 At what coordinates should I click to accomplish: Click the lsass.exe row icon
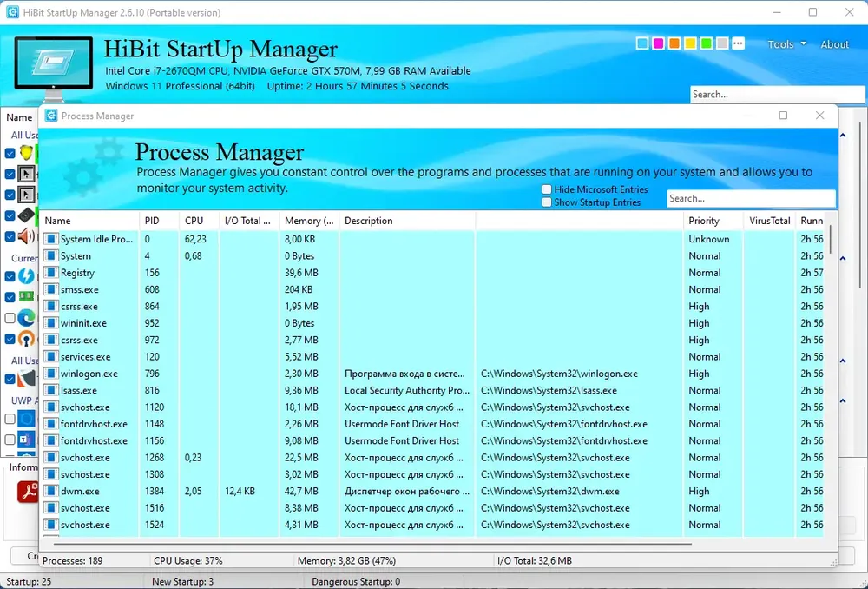51,390
